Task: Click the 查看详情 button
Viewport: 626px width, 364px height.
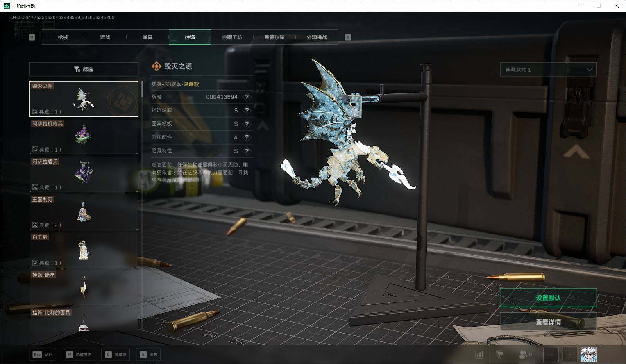Action: point(548,322)
